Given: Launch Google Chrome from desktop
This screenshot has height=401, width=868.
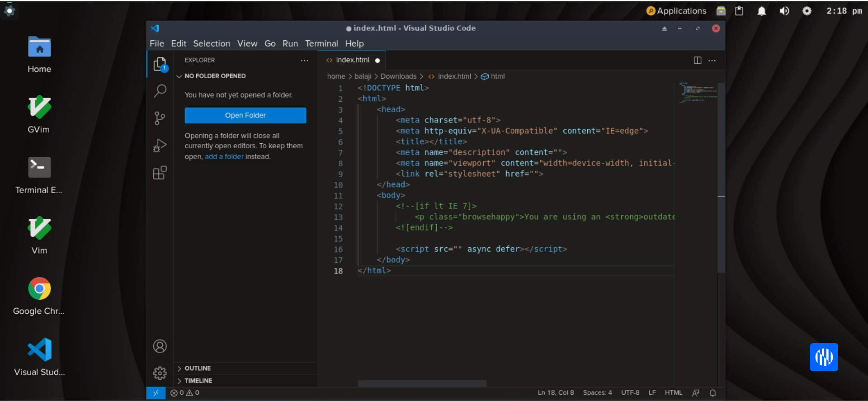Looking at the screenshot, I should tap(39, 289).
